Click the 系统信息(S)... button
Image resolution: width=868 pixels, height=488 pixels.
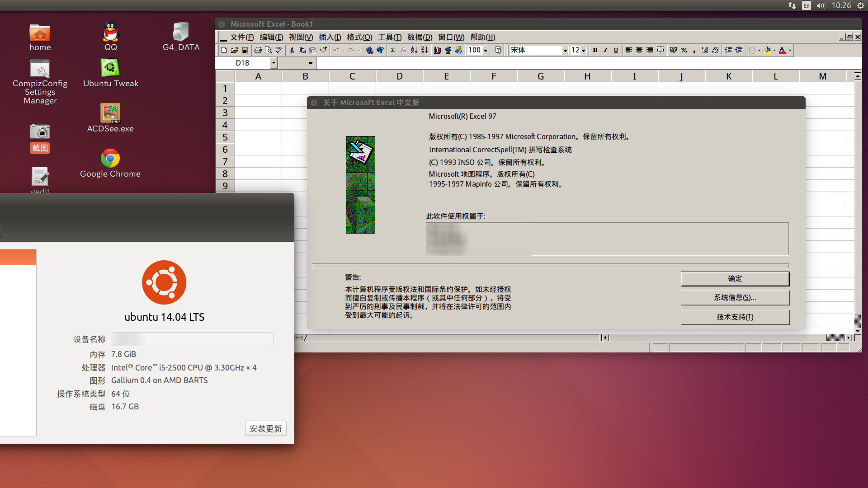click(x=735, y=298)
